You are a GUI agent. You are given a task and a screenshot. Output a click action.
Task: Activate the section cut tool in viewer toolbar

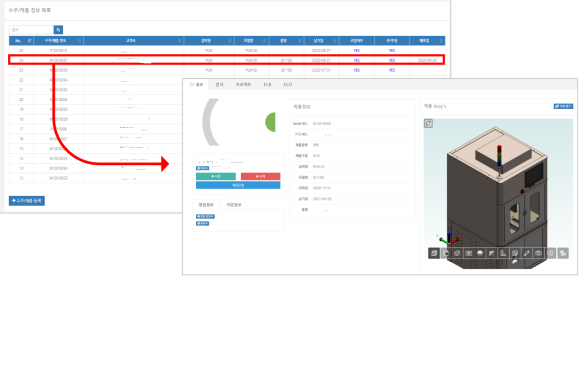coord(491,253)
